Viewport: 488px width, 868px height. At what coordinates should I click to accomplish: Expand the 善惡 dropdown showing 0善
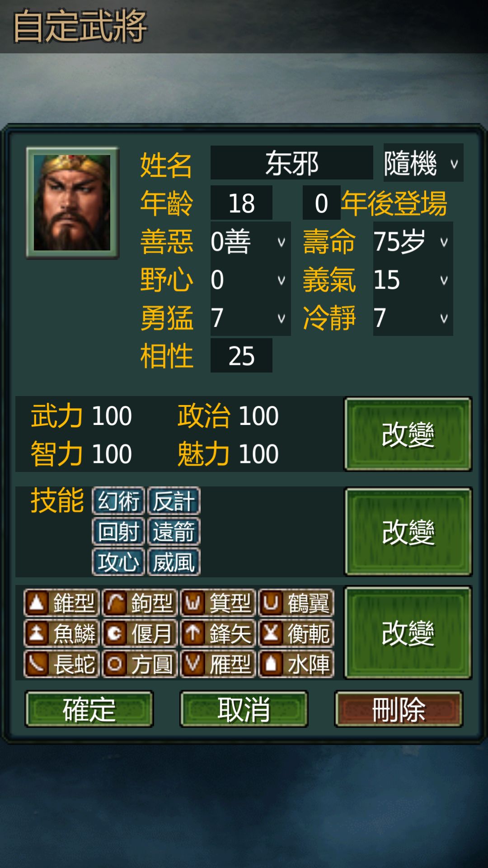pos(250,241)
